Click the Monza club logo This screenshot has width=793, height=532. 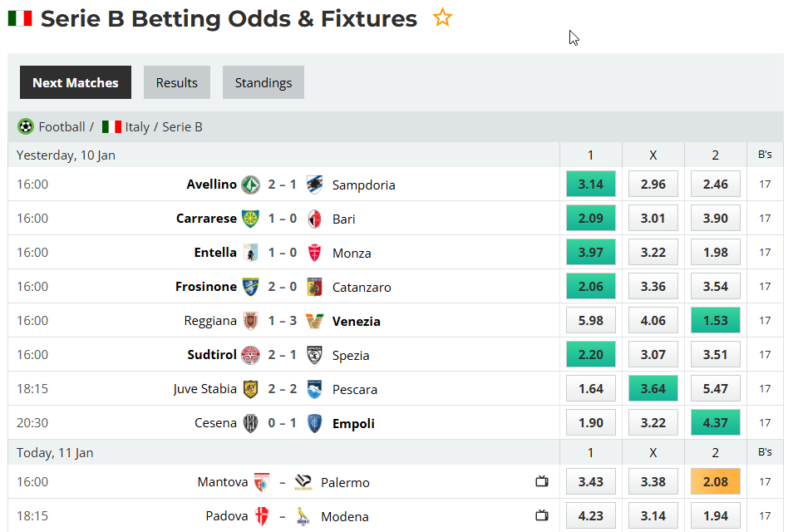314,252
